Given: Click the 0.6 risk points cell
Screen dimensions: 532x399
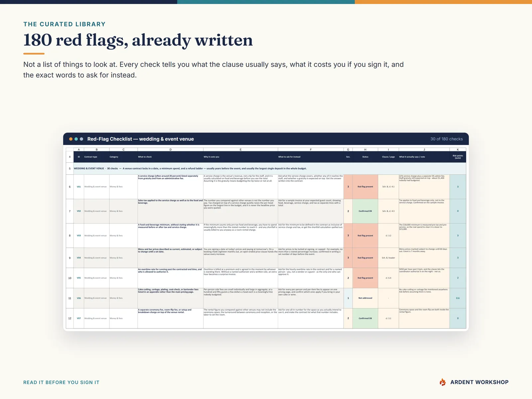Looking at the screenshot, I should click(x=458, y=298).
